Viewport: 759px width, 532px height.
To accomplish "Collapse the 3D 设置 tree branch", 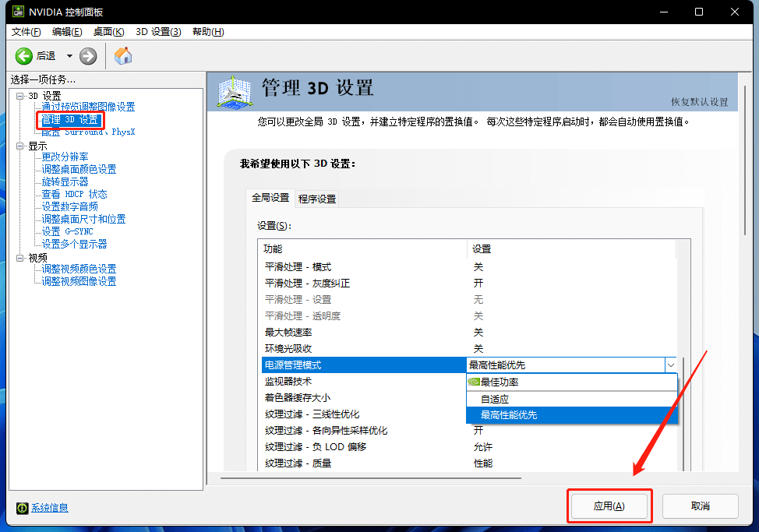I will coord(19,97).
